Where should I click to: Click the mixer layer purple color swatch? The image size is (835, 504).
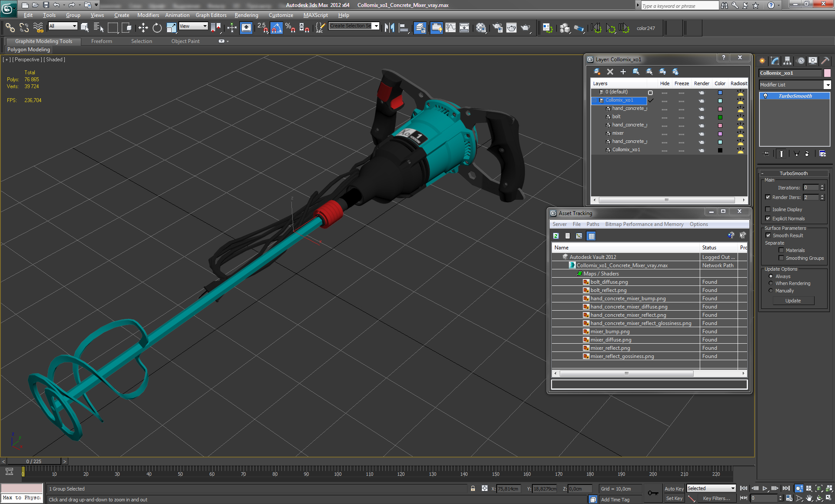point(720,134)
